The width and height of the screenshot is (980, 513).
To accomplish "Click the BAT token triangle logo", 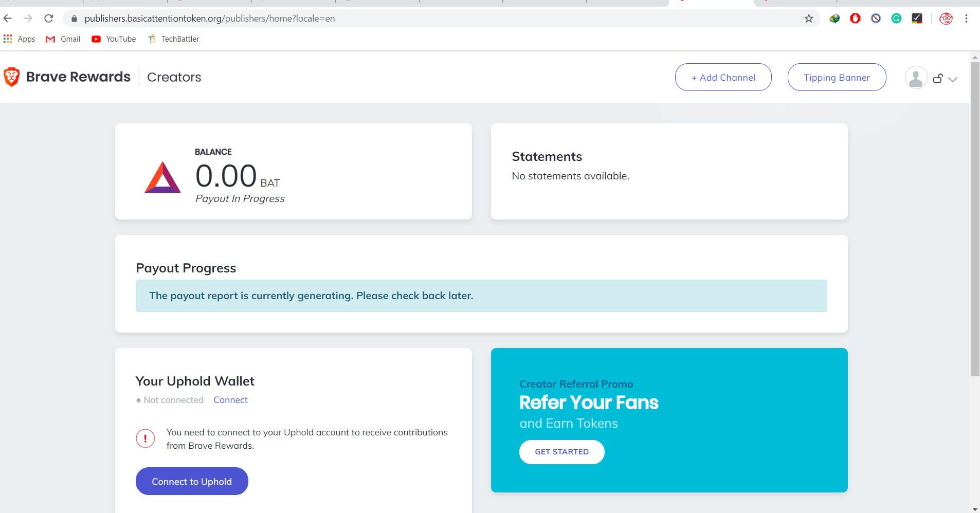I will 162,176.
